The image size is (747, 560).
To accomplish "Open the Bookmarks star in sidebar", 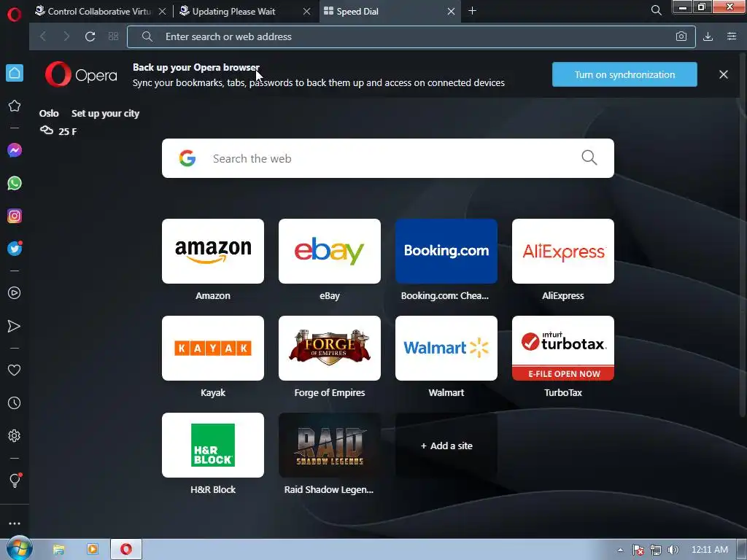I will coord(15,106).
